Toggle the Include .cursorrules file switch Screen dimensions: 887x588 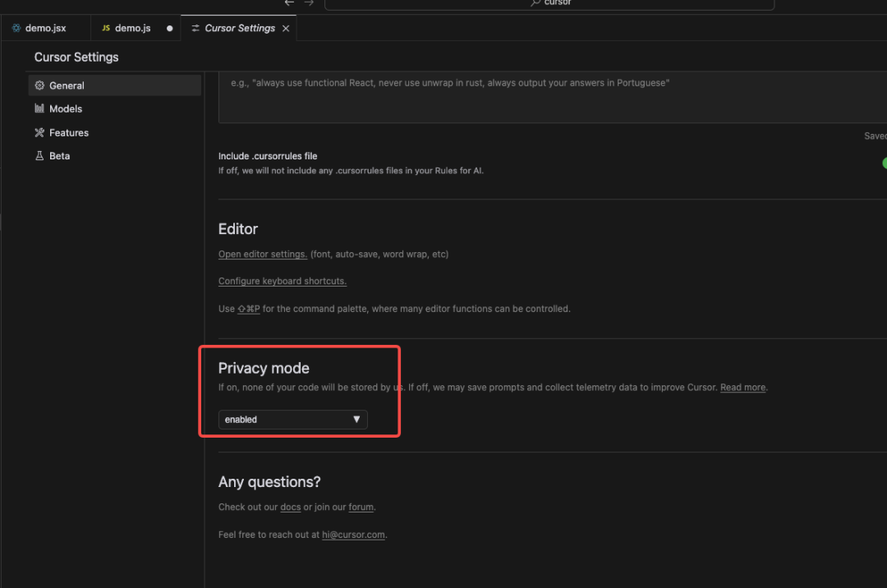coord(885,163)
